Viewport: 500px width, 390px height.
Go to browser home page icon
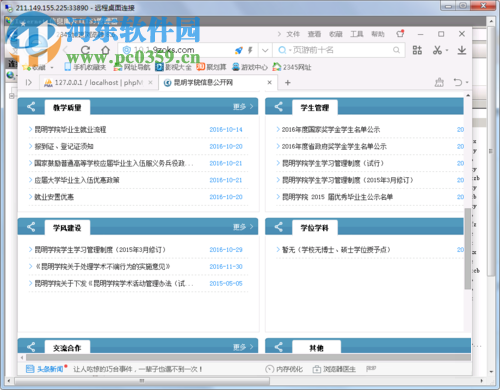(106, 50)
